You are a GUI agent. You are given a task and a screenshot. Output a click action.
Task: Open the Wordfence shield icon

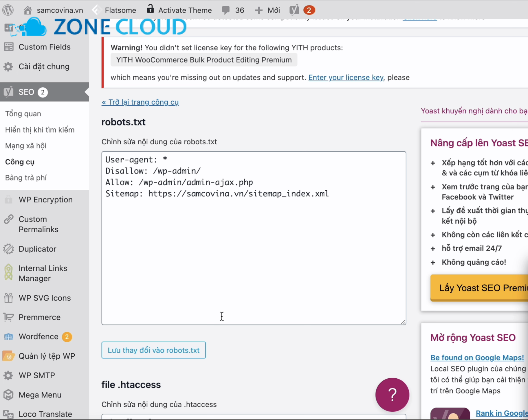coord(8,337)
